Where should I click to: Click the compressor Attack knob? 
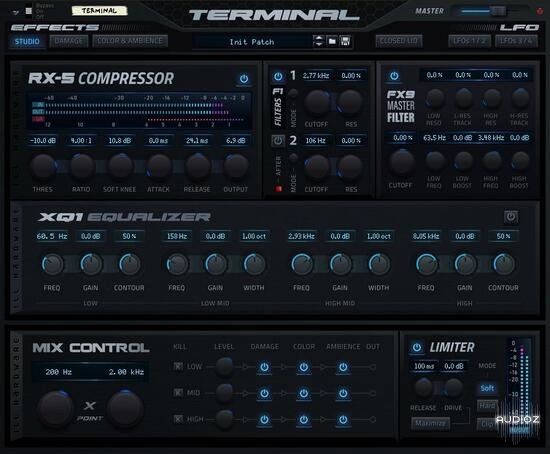159,166
